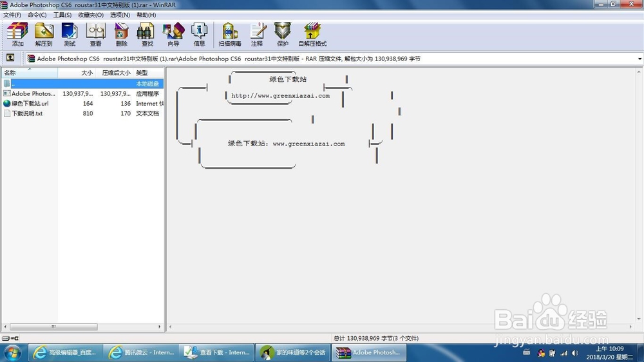This screenshot has height=362, width=644.
Task: Click the SFX (自解压格式) toolbar icon
Action: [x=312, y=34]
